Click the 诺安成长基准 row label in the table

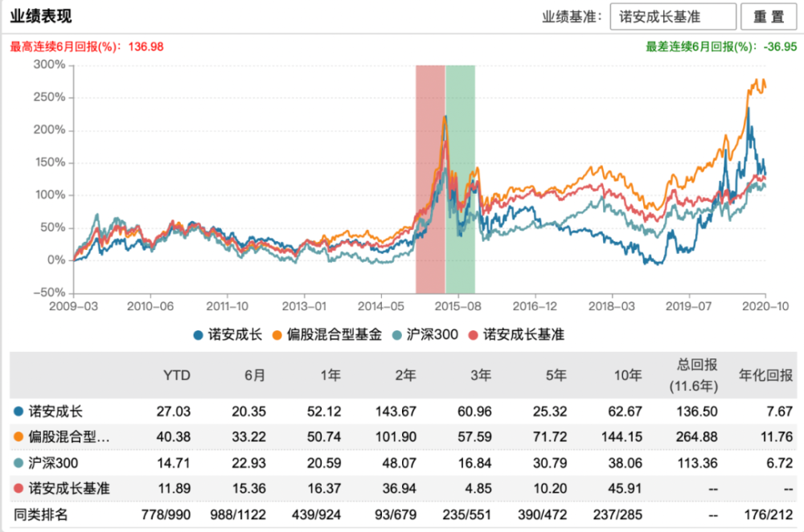68,489
